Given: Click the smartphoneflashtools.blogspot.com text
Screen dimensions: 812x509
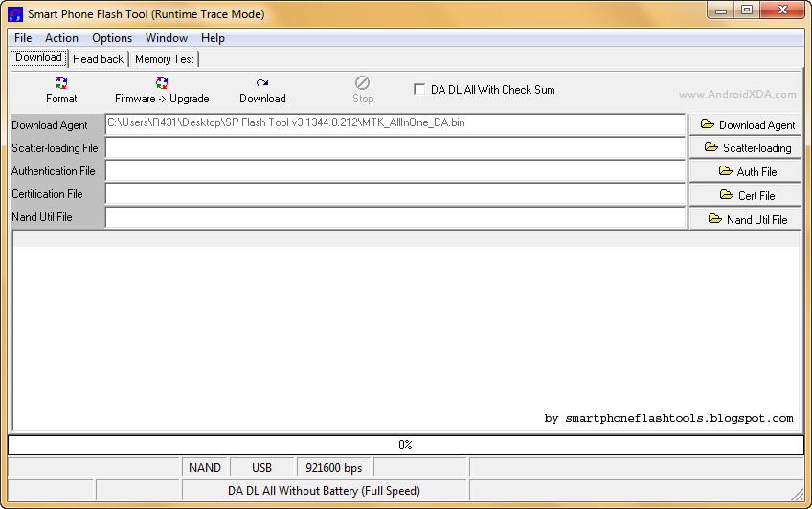Looking at the screenshot, I should 679,418.
